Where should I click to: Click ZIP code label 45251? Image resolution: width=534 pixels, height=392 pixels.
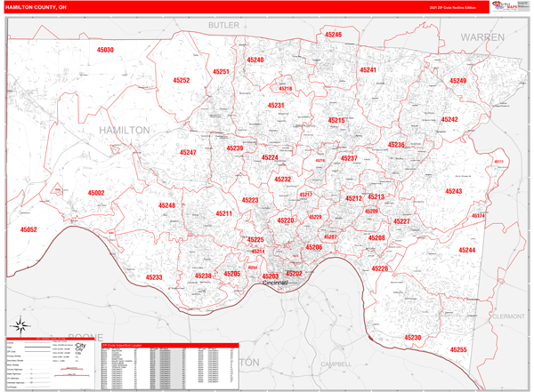221,72
